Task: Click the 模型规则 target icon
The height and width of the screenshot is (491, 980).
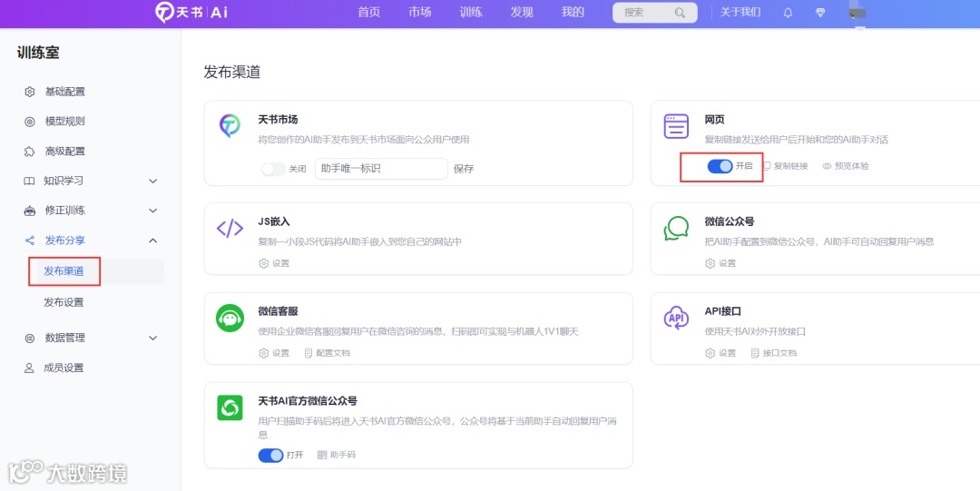Action: pyautogui.click(x=29, y=122)
